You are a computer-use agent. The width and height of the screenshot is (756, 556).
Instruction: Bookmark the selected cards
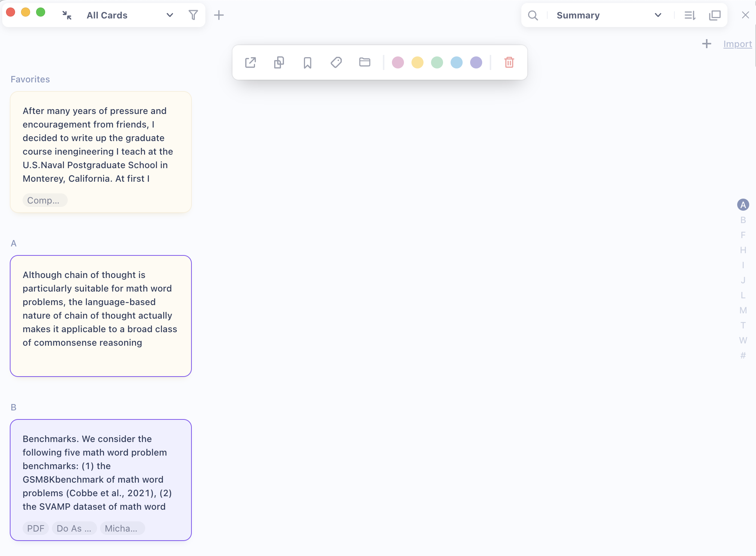[x=308, y=62]
